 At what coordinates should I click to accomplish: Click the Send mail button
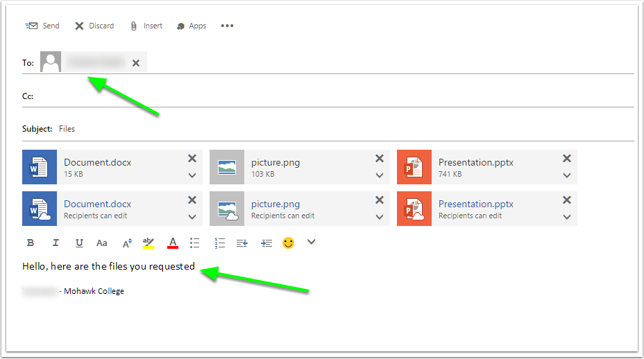coord(42,26)
